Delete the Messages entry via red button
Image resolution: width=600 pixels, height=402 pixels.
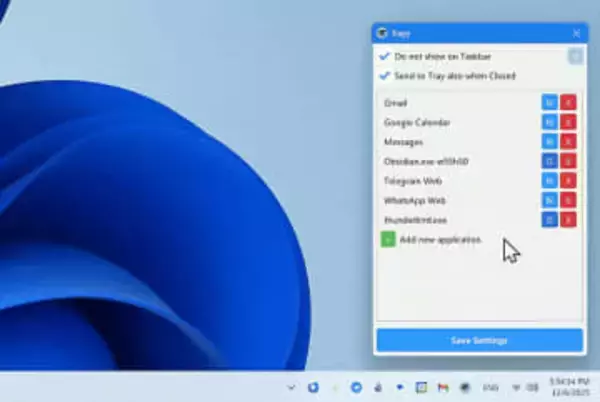coord(568,142)
